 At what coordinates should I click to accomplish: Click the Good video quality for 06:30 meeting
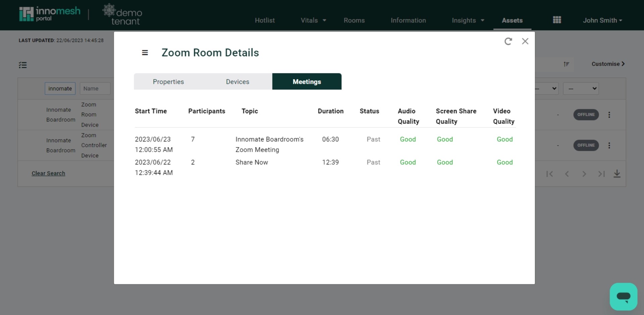tap(505, 139)
